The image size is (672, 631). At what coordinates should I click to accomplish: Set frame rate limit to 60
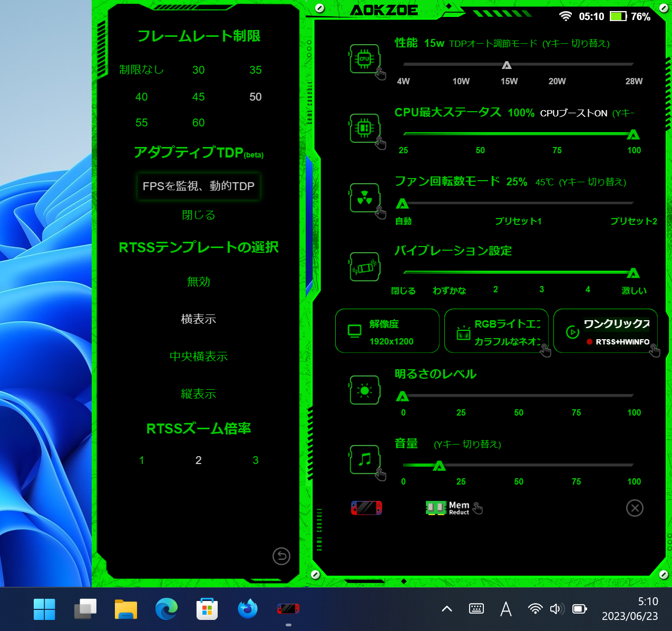tap(199, 123)
